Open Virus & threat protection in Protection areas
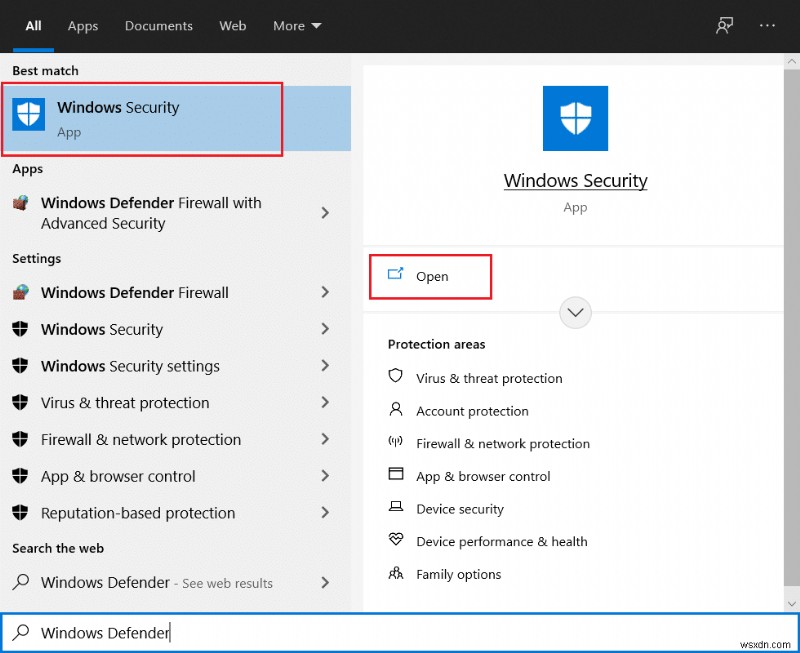 489,378
